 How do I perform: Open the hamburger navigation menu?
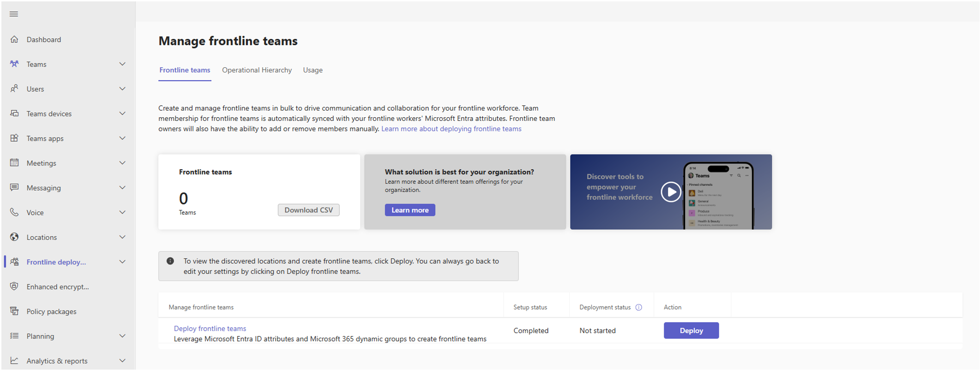14,14
